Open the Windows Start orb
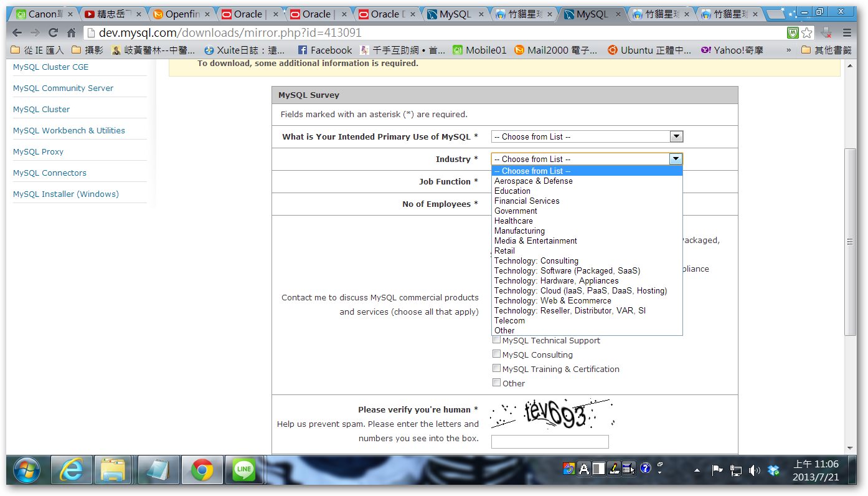The width and height of the screenshot is (868, 496). (26, 470)
